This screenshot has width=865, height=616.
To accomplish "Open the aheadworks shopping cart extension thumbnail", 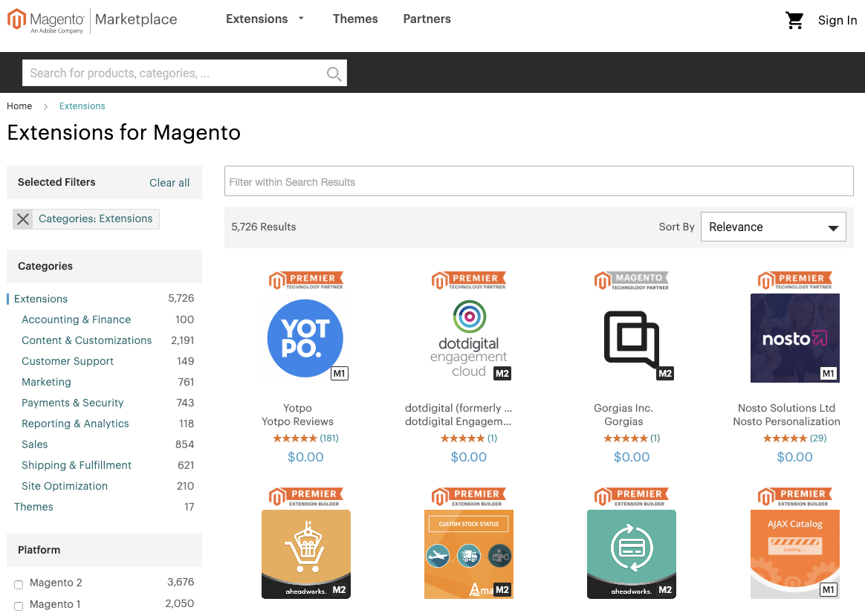I will (x=305, y=554).
